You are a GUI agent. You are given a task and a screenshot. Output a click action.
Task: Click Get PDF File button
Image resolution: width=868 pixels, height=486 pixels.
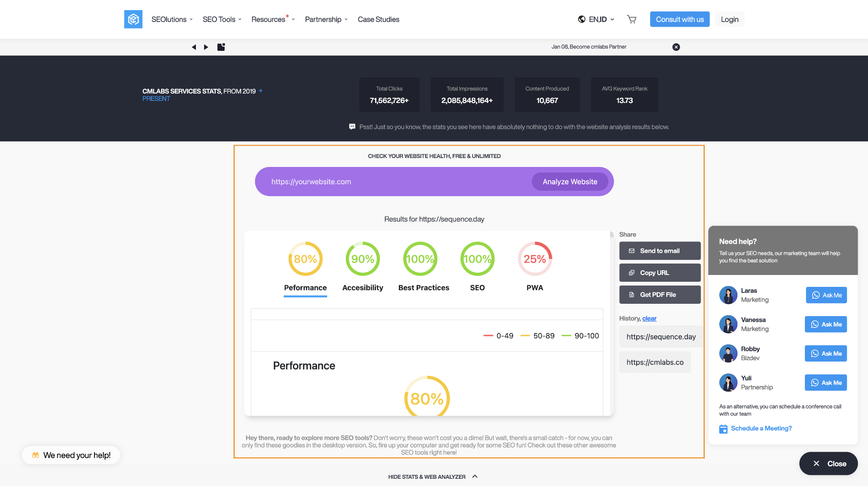pos(660,294)
